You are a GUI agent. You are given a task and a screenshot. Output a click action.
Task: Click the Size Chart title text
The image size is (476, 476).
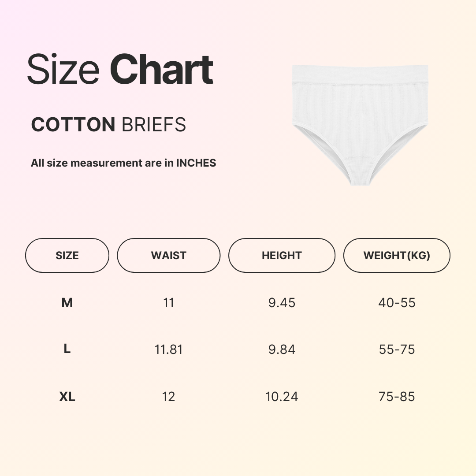(x=120, y=70)
